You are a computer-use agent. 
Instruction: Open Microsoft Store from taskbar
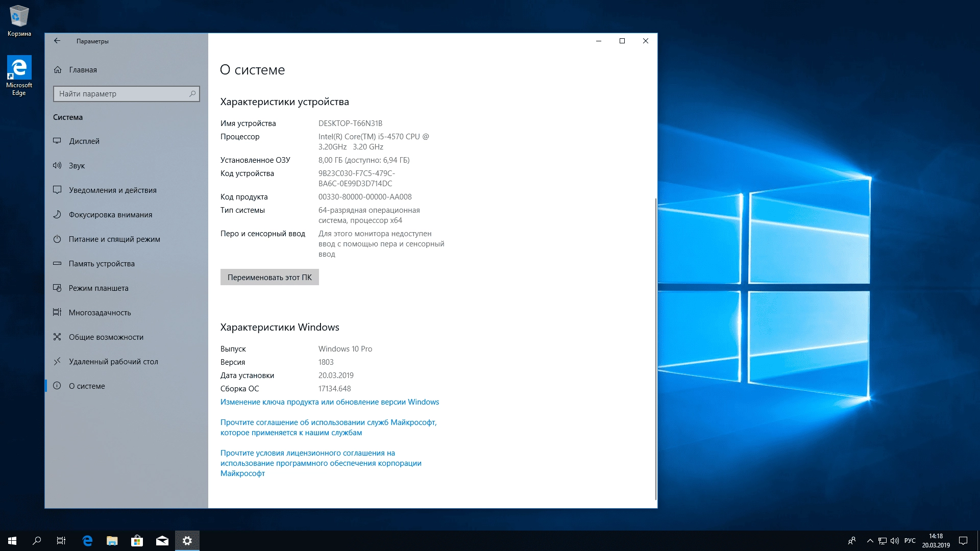coord(137,541)
